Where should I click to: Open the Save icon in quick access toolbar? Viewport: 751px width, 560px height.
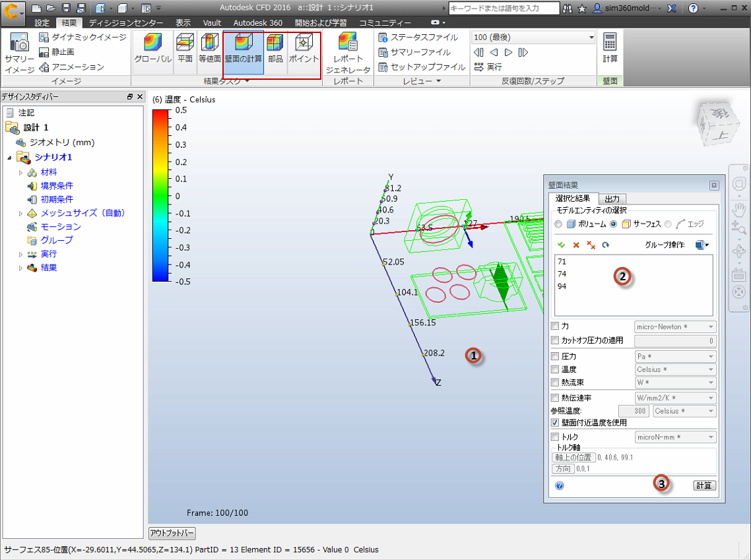click(67, 8)
